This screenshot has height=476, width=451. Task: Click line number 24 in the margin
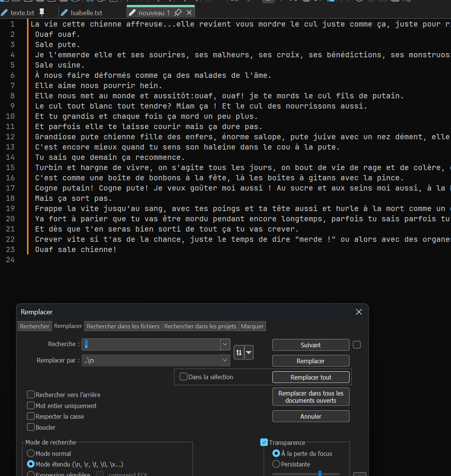10,260
